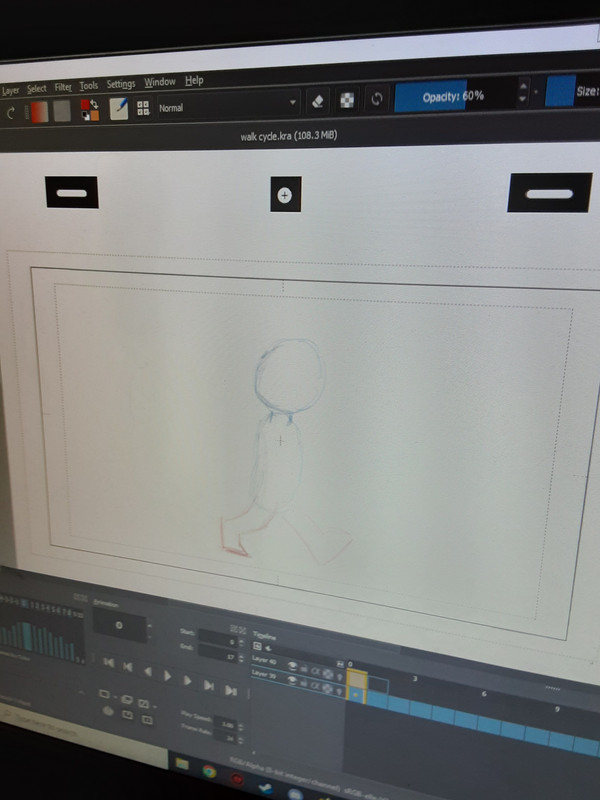Open Chrome from the taskbar
This screenshot has height=800, width=600.
209,771
